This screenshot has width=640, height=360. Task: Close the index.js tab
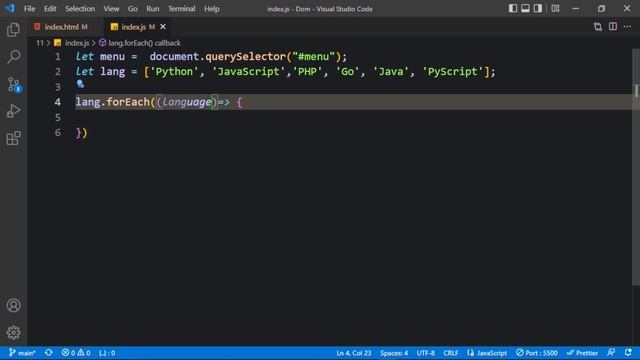(x=163, y=27)
